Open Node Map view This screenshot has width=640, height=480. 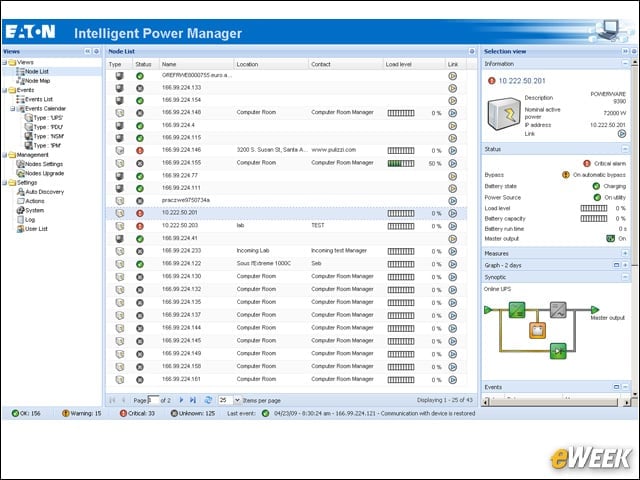click(x=38, y=81)
